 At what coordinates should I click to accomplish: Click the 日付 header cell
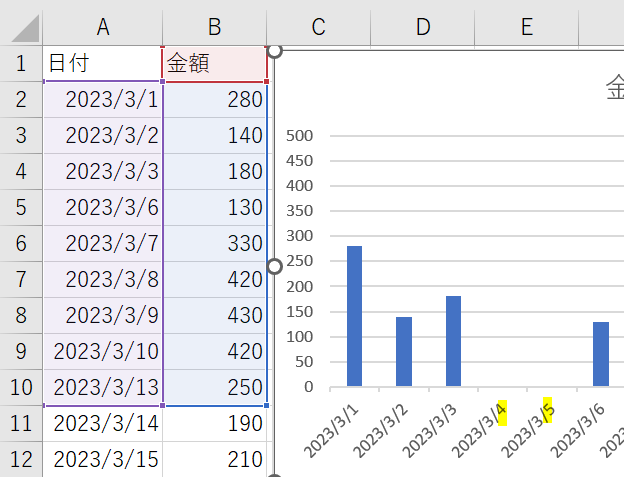(103, 63)
